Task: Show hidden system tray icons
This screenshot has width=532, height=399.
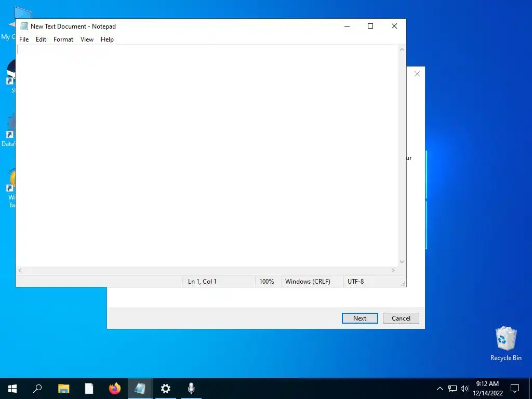Action: (x=440, y=389)
